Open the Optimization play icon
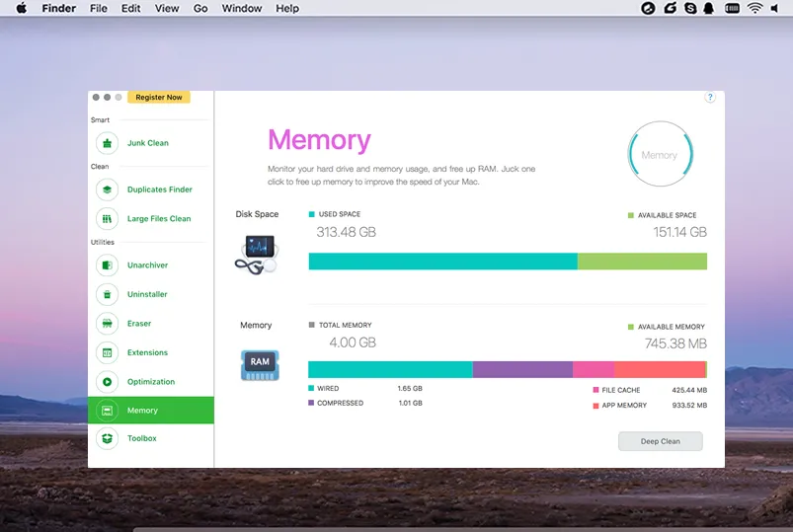 pyautogui.click(x=107, y=382)
